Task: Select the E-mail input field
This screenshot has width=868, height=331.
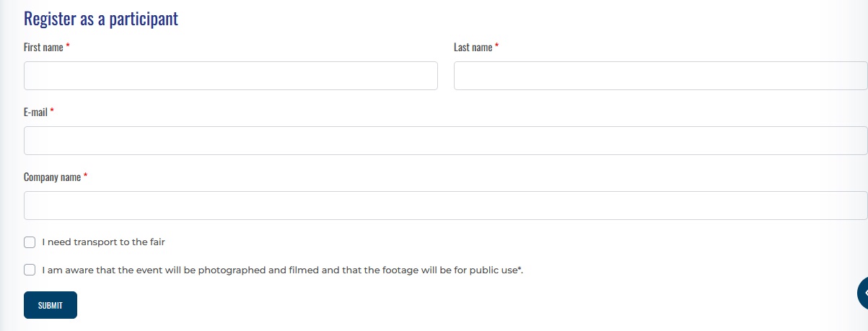Action: coord(445,141)
